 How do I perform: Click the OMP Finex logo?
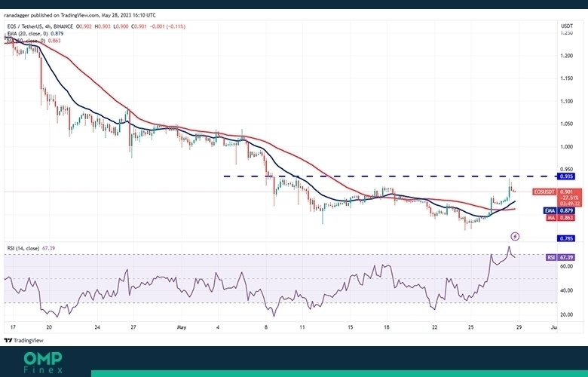click(43, 363)
